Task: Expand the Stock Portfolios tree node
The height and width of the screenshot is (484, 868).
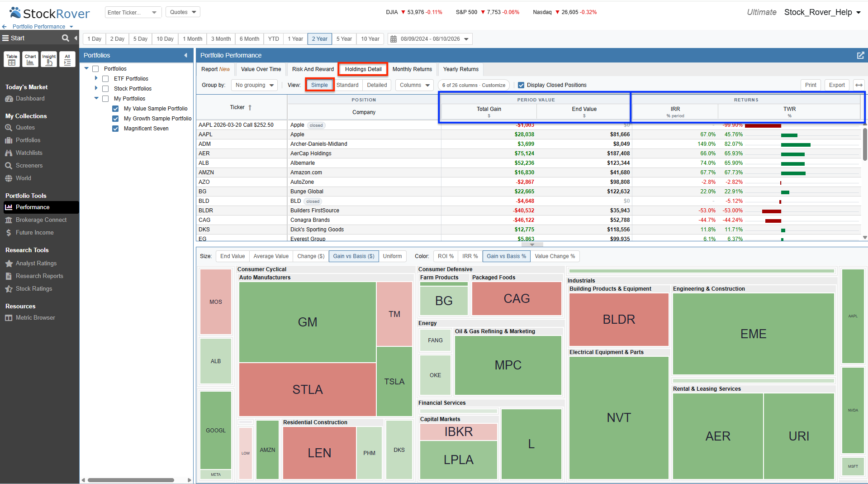Action: [x=96, y=88]
